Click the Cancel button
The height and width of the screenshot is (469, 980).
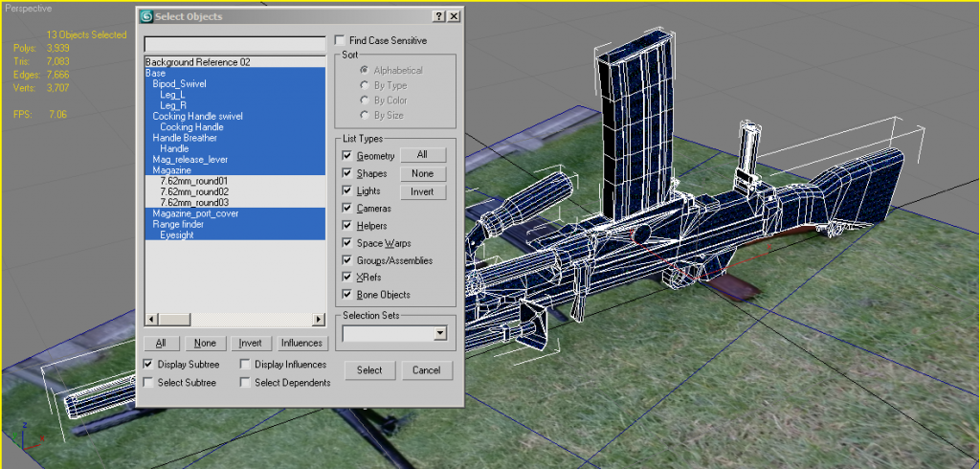pyautogui.click(x=426, y=370)
